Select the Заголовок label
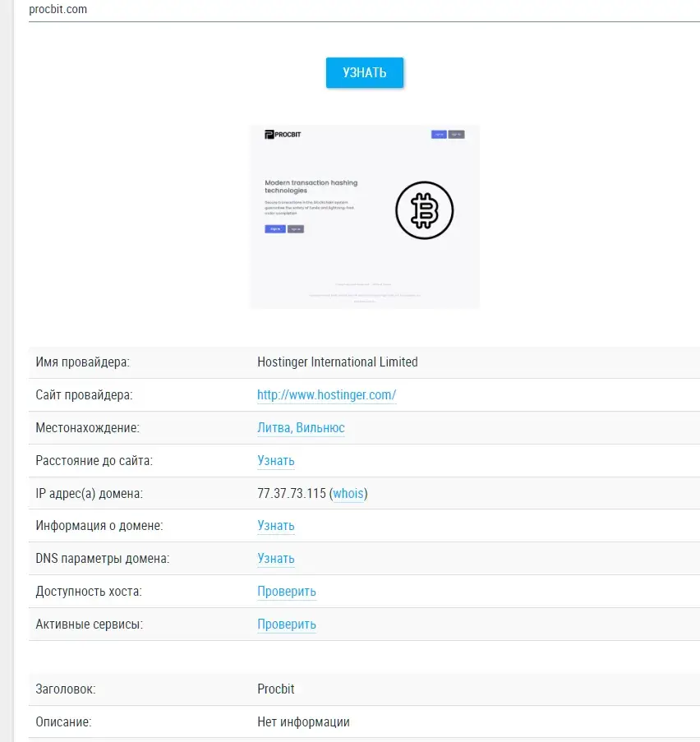This screenshot has width=700, height=742. [65, 689]
